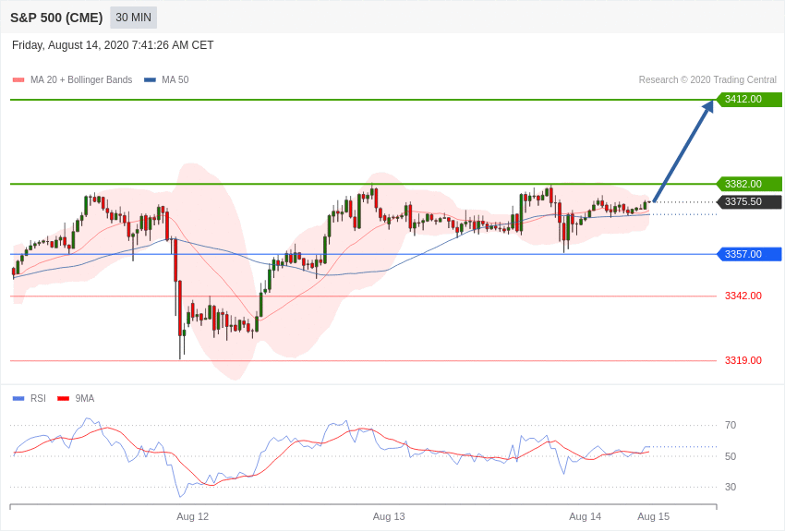Viewport: 785px width, 532px height.
Task: Click the 3342.00 red support label
Action: coord(743,296)
